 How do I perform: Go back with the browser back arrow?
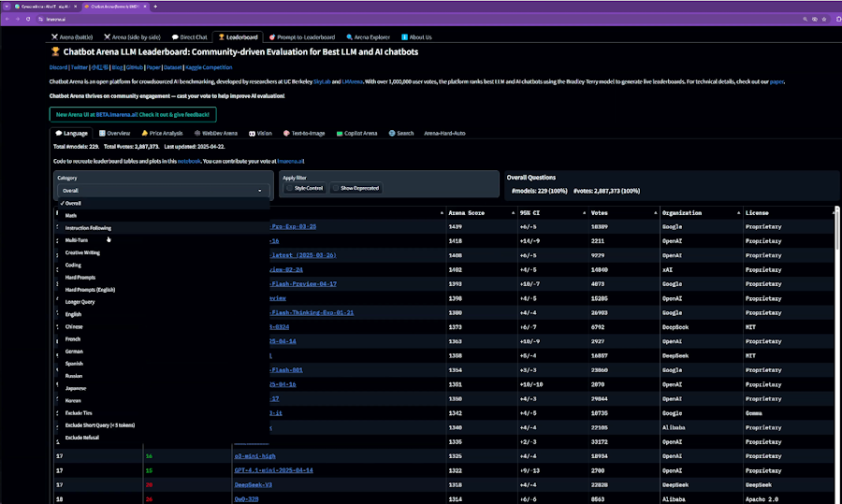(x=7, y=19)
